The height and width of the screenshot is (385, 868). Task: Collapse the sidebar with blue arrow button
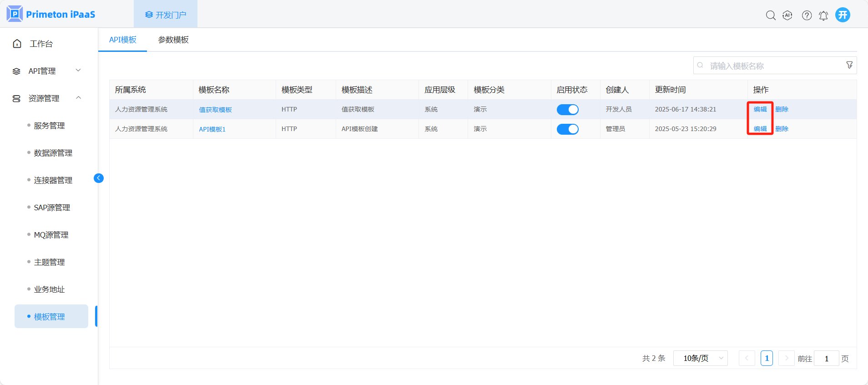99,178
